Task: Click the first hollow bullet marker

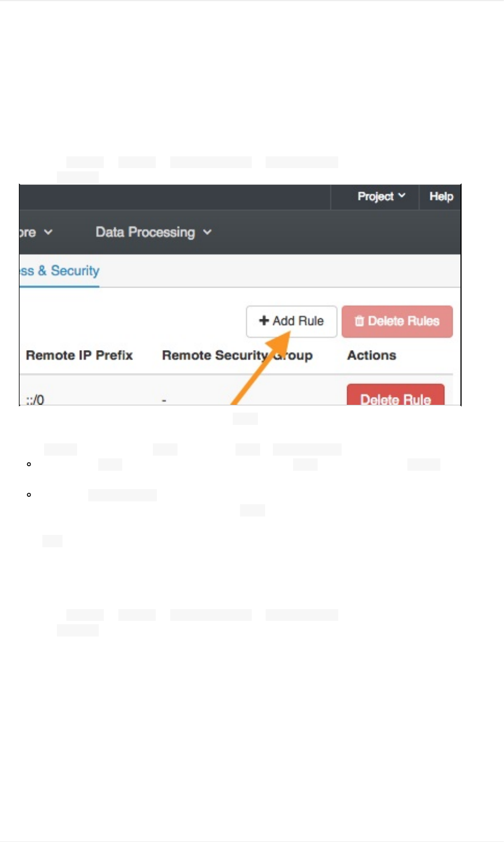Action: point(28,465)
